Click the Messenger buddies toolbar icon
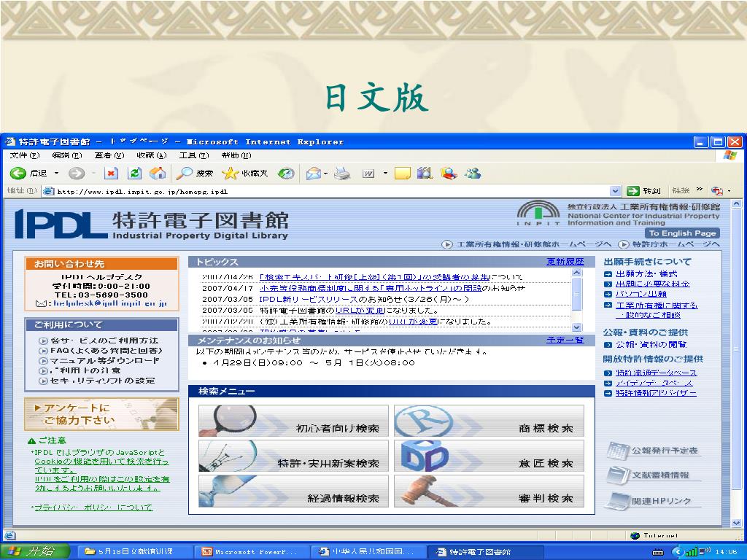 [x=473, y=174]
